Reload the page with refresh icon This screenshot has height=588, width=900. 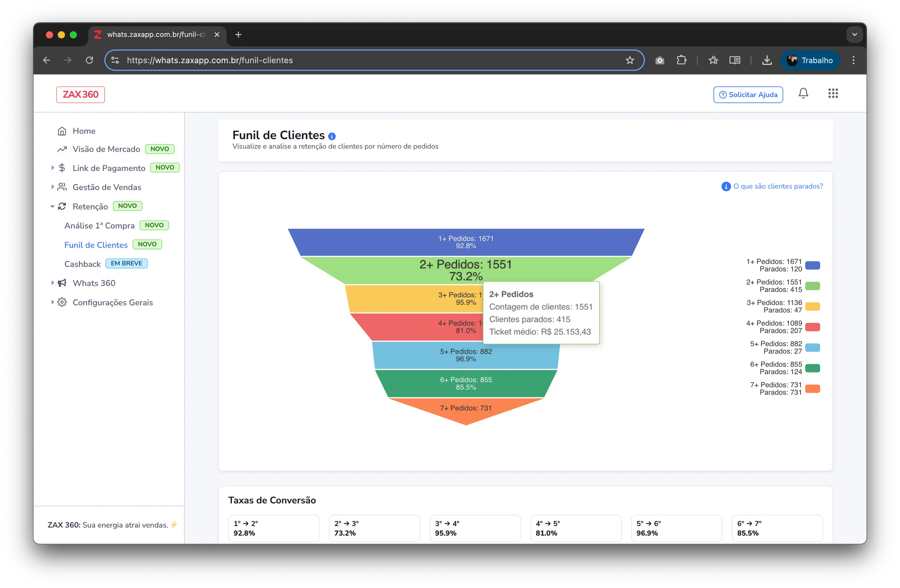[x=89, y=60]
